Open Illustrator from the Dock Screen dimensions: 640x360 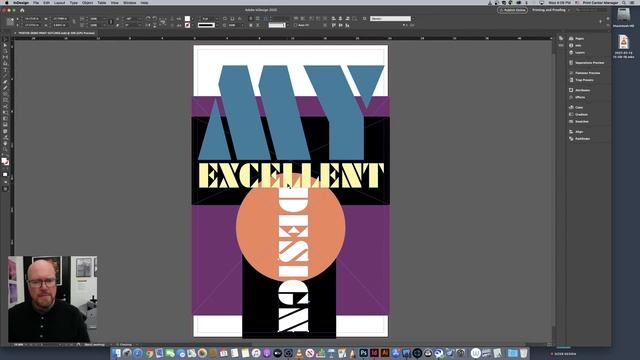(384, 353)
